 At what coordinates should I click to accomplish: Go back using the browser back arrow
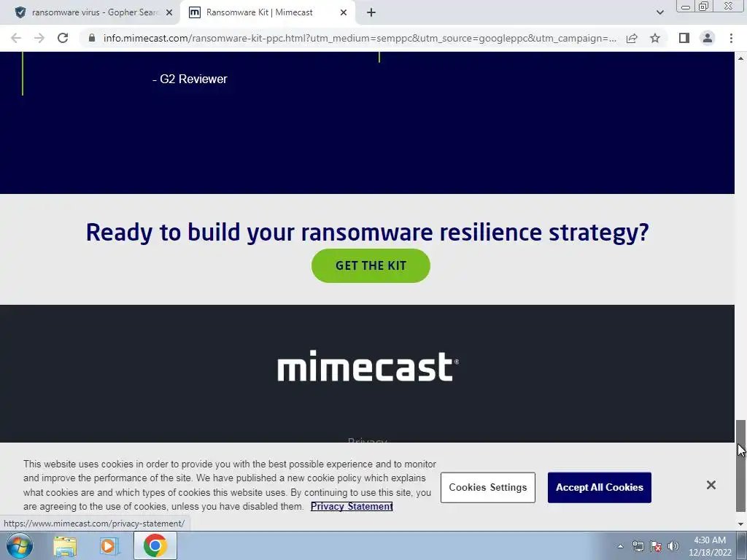coord(16,38)
